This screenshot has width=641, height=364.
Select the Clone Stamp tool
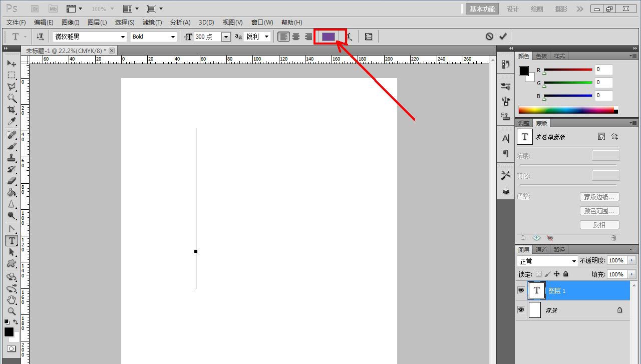point(11,158)
